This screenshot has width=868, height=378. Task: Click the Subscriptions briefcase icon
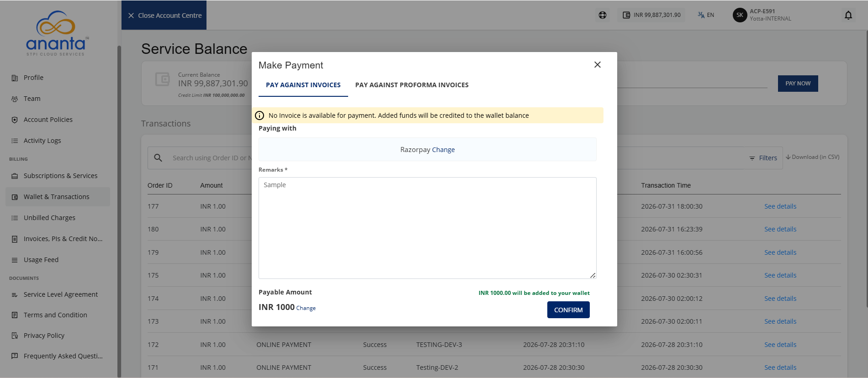coord(15,176)
